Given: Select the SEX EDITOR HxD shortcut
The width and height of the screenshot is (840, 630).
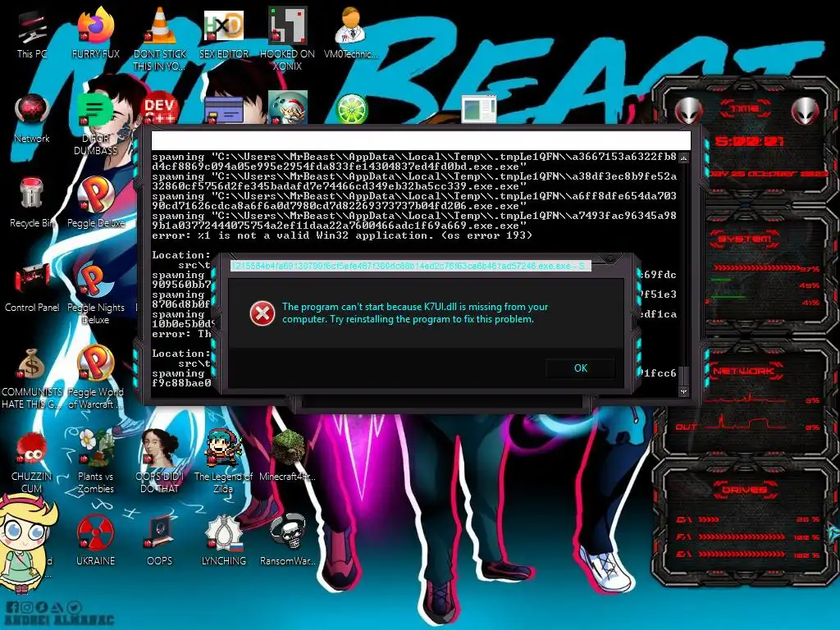Looking at the screenshot, I should 223,34.
